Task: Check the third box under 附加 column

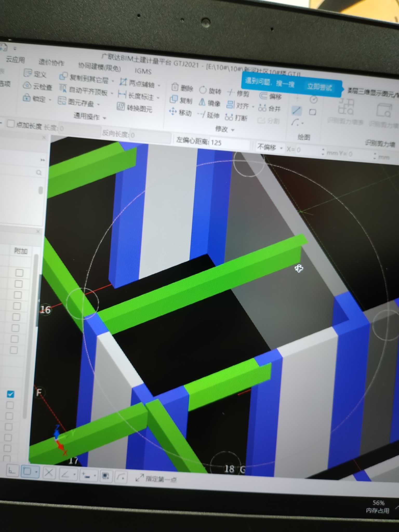Action: pos(18,295)
